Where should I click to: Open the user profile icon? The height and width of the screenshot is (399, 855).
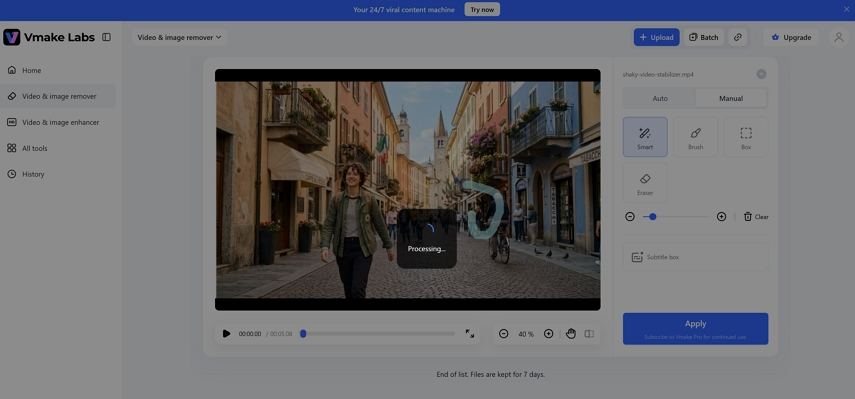point(838,37)
